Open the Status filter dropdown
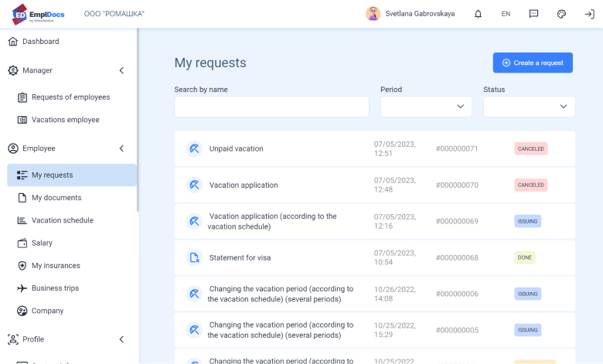The width and height of the screenshot is (603, 364). pyautogui.click(x=529, y=107)
